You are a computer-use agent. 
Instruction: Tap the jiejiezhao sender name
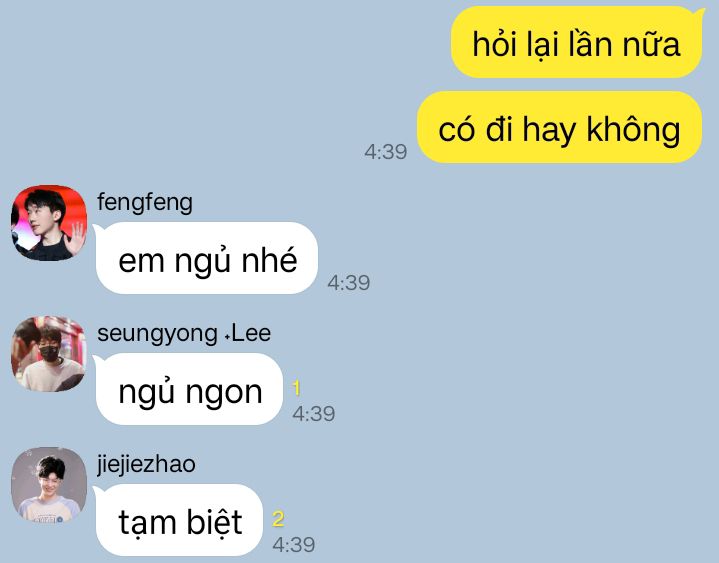(146, 464)
